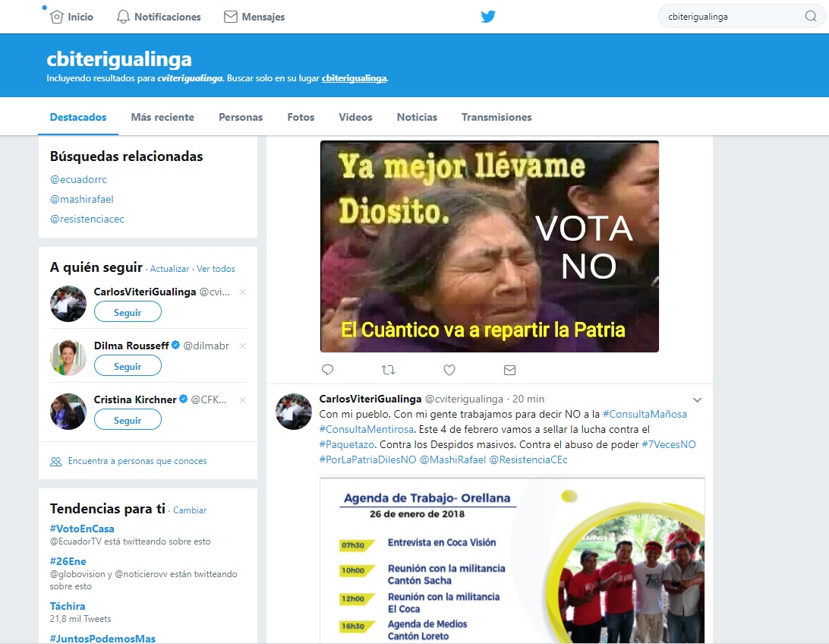Viewport: 829px width, 644px height.
Task: Switch to the Más reciente tab
Action: tap(162, 117)
